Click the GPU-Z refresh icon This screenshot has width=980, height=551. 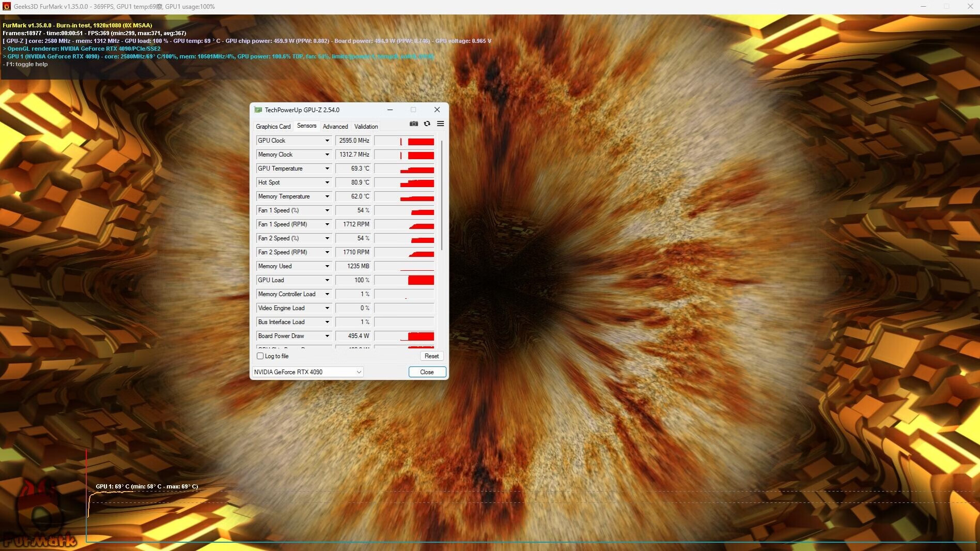point(427,124)
